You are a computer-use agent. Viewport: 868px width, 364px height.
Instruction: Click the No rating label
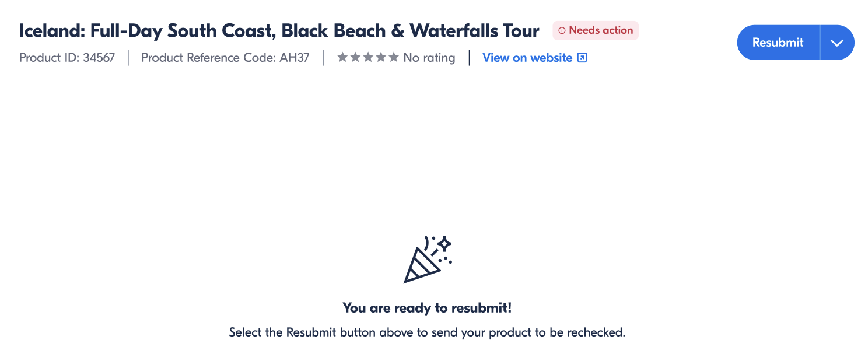pyautogui.click(x=429, y=58)
